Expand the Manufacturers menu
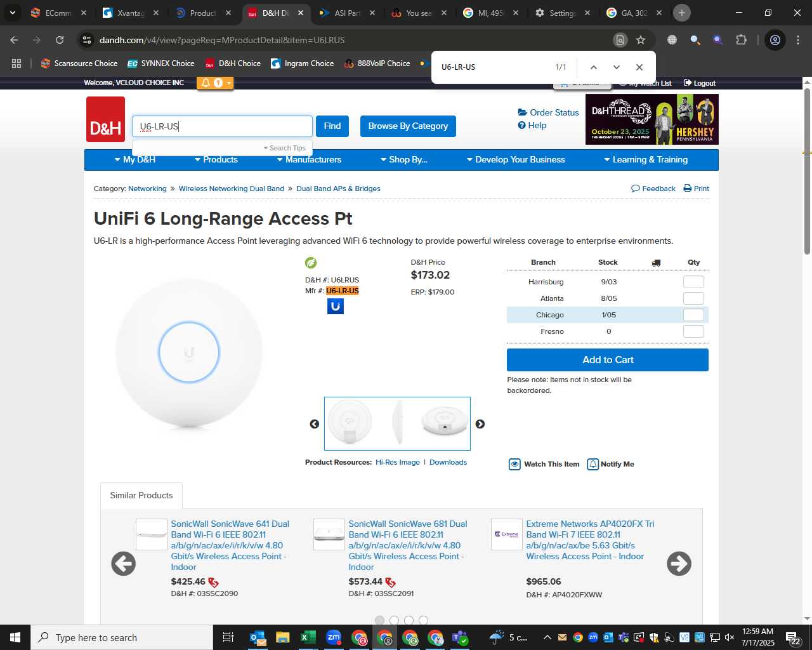 [x=310, y=160]
